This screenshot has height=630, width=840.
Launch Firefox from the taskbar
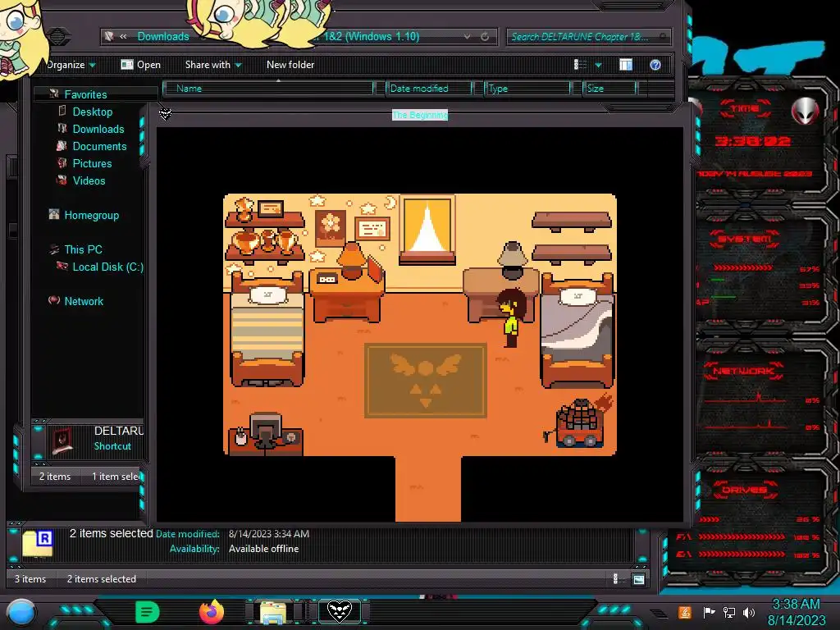point(212,612)
